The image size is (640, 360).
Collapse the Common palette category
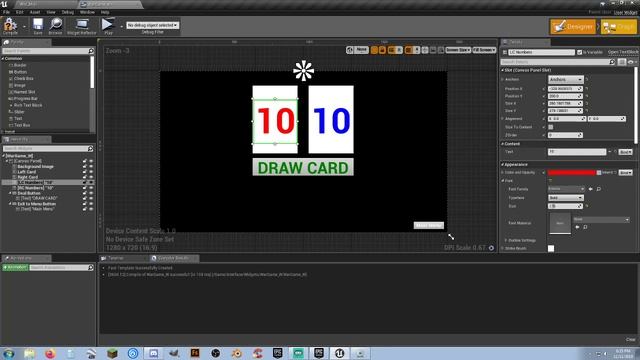coord(3,59)
